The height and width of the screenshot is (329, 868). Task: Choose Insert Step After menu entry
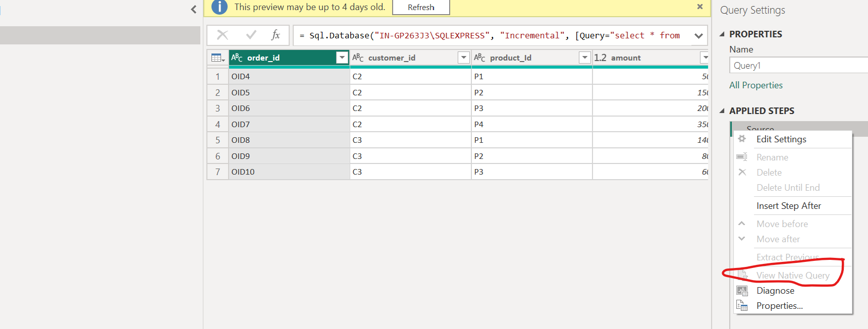coord(788,206)
